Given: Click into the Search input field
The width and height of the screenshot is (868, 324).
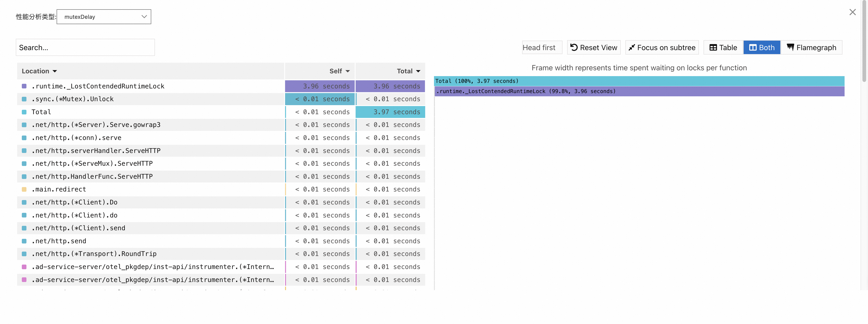Looking at the screenshot, I should (x=85, y=48).
